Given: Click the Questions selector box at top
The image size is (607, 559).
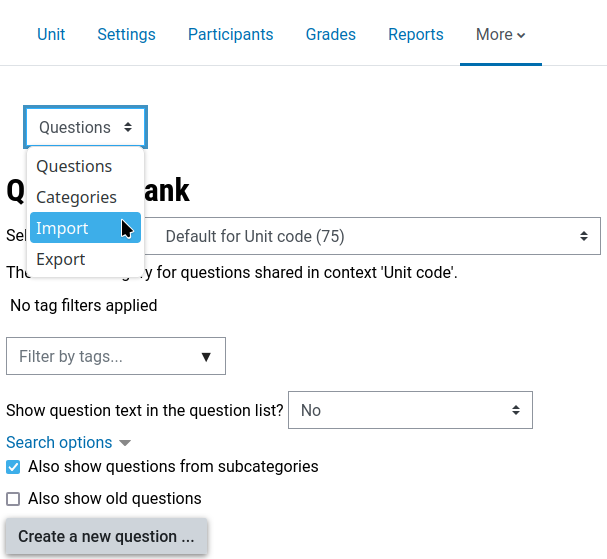Looking at the screenshot, I should (x=86, y=127).
